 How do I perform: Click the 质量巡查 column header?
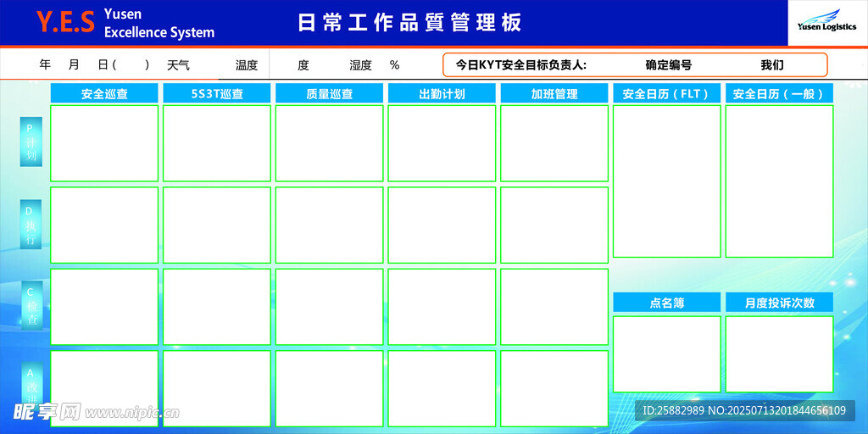pos(330,94)
